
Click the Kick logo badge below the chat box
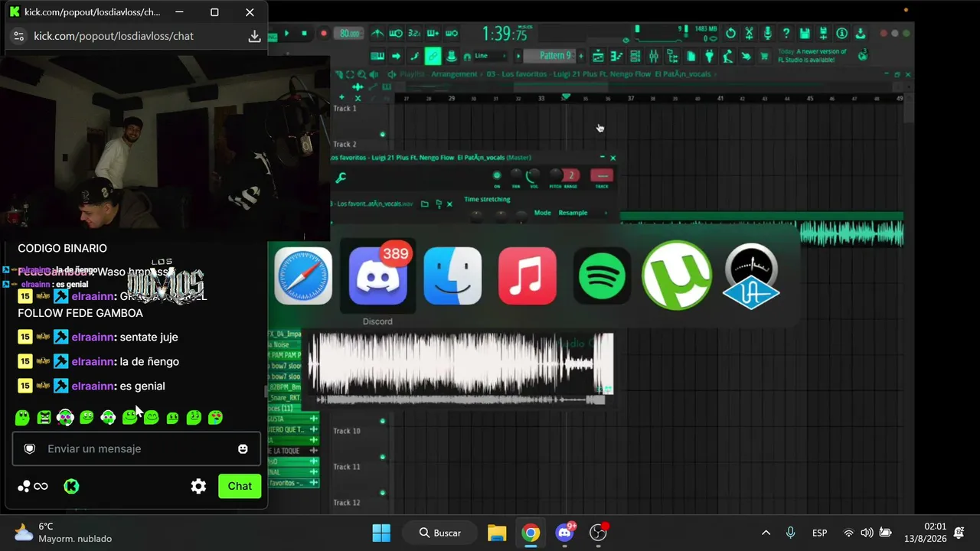point(71,486)
